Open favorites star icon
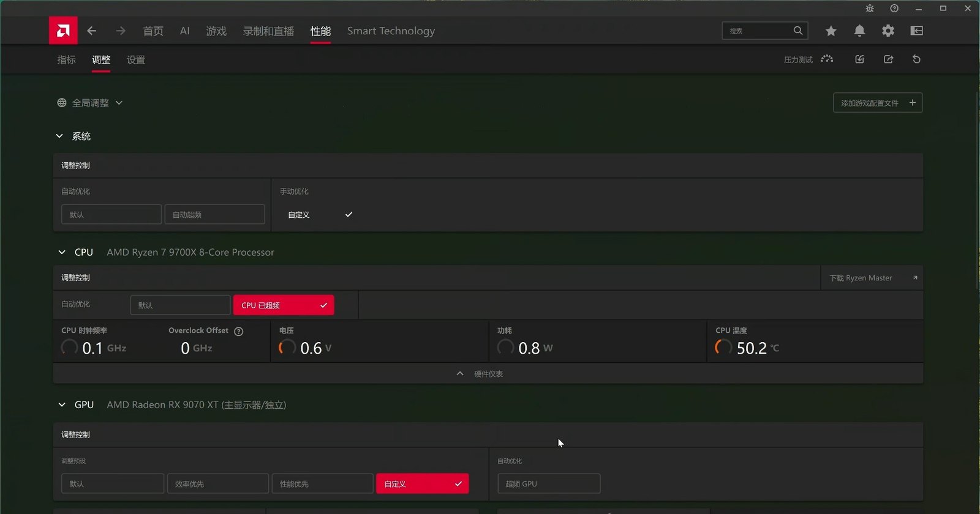 coord(831,31)
